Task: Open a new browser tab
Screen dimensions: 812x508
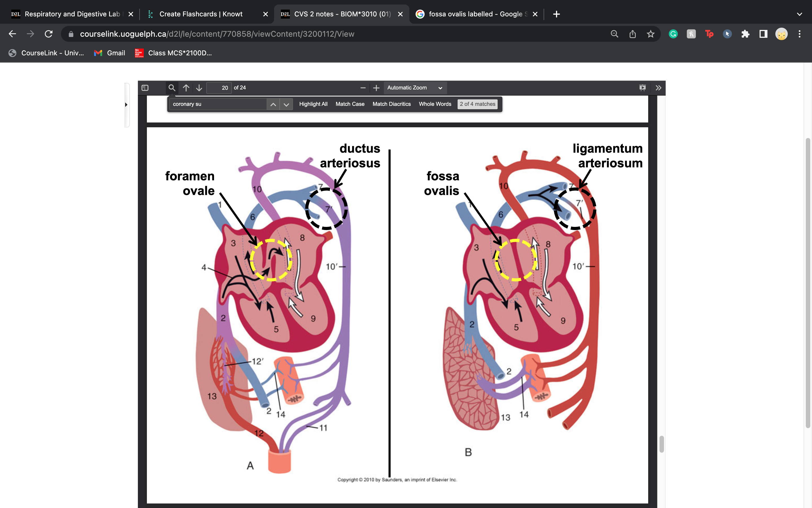Action: tap(556, 14)
